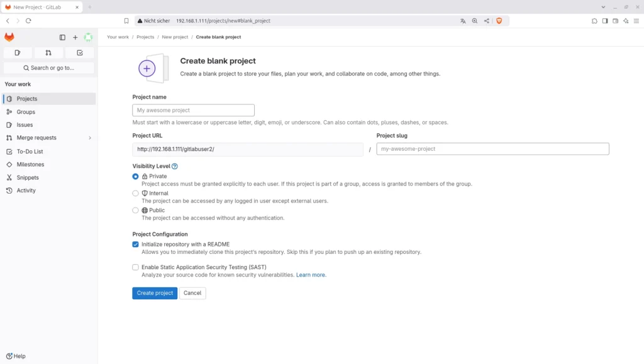Open assigned issues shortcut icon
This screenshot has height=364, width=644.
coord(18,53)
